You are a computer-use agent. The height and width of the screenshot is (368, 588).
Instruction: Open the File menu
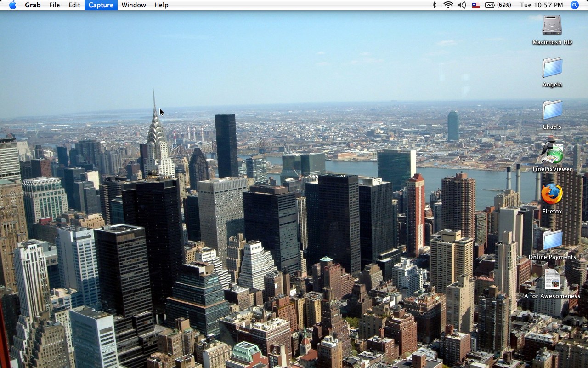54,5
